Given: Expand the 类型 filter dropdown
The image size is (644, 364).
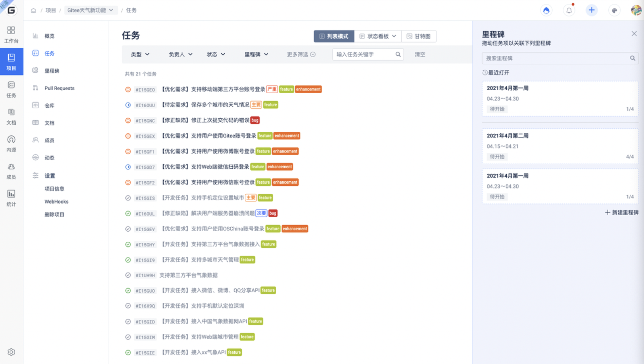Looking at the screenshot, I should [x=140, y=54].
